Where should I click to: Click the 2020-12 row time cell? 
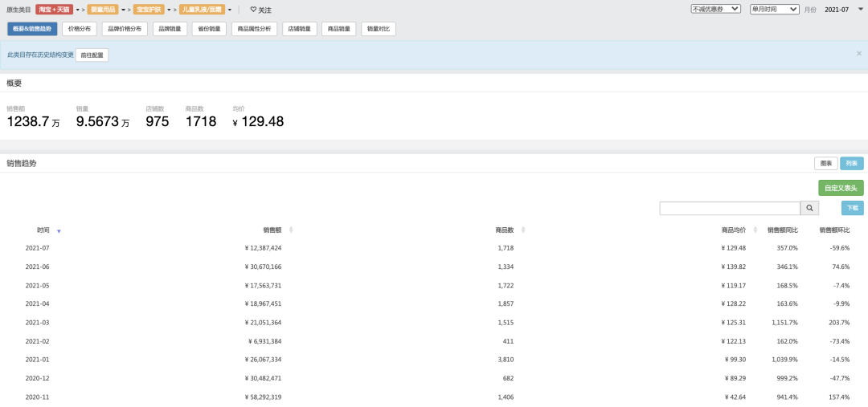coord(38,379)
